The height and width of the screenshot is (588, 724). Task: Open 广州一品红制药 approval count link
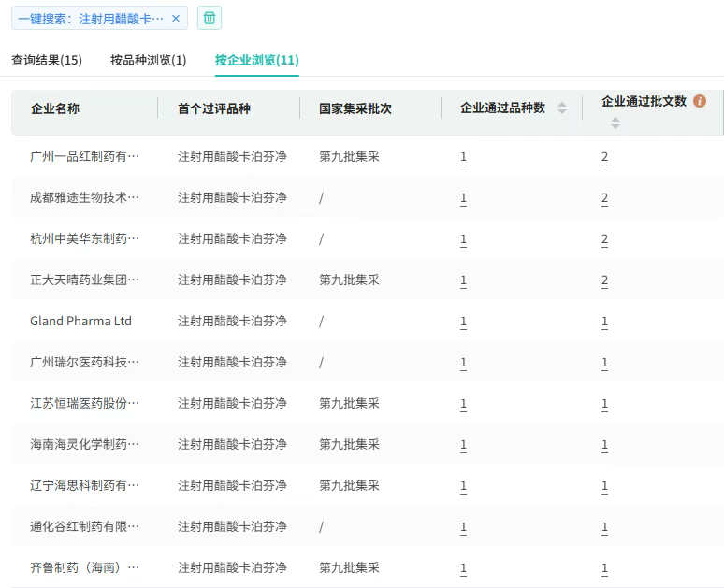click(x=604, y=157)
